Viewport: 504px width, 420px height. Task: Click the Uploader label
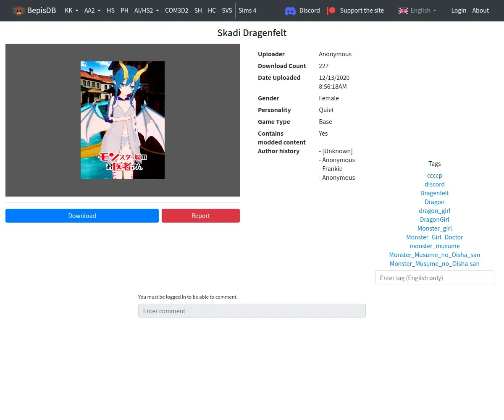pos(271,54)
